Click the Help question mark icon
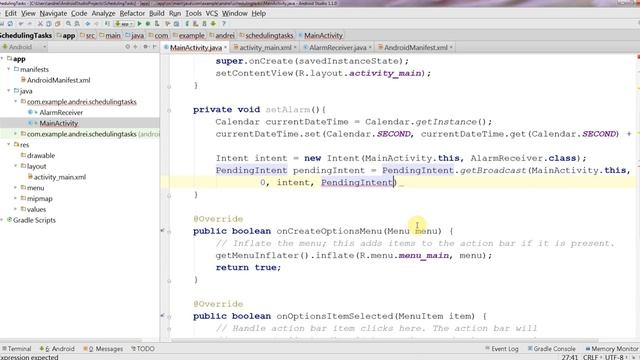Viewport: 640px width, 360px height. pyautogui.click(x=224, y=24)
